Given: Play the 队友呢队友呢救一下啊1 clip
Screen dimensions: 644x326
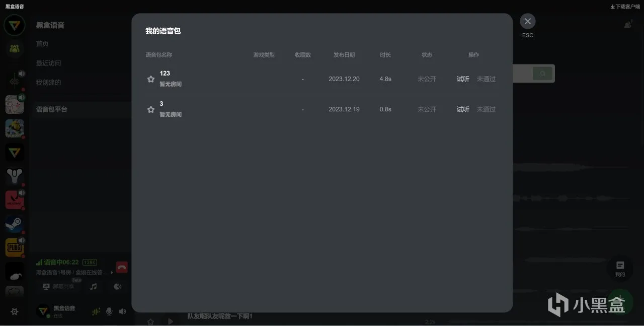Looking at the screenshot, I should pos(171,321).
